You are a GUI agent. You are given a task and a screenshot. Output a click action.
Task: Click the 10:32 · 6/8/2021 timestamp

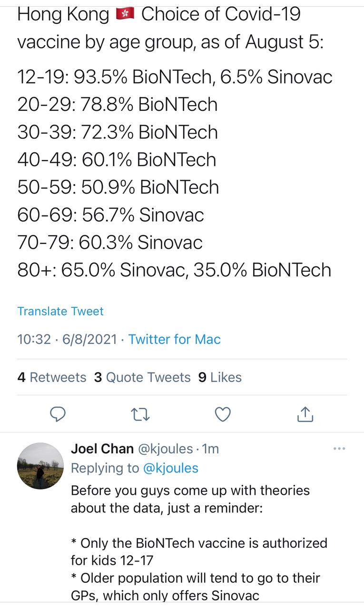(67, 339)
